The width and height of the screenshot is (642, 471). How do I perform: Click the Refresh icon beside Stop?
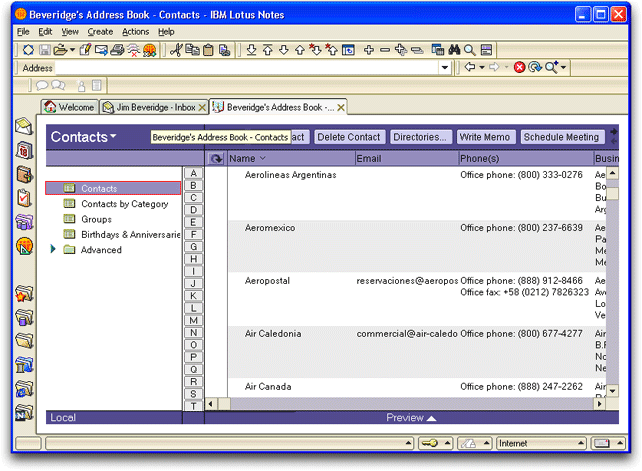[534, 67]
